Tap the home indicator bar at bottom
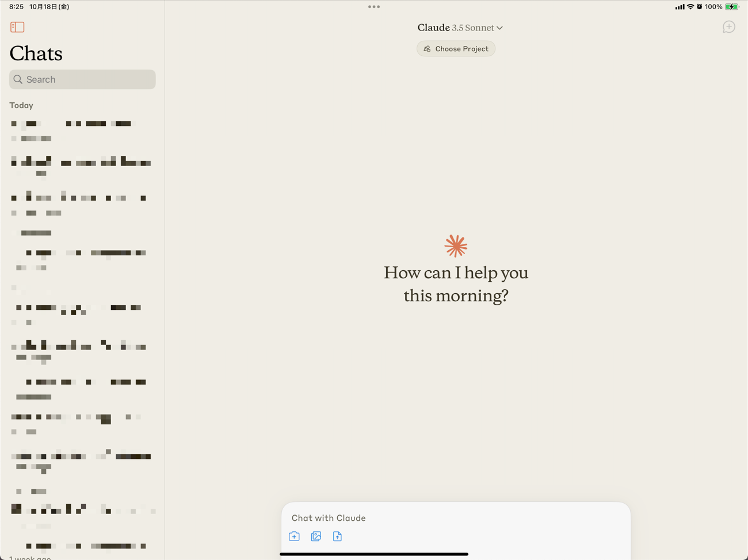Viewport: 748px width, 560px height. pyautogui.click(x=374, y=554)
